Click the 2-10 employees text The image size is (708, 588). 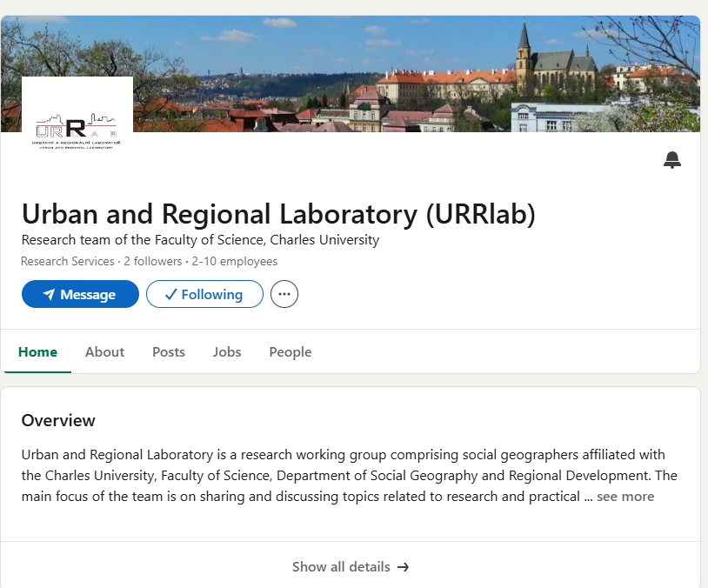tap(234, 261)
